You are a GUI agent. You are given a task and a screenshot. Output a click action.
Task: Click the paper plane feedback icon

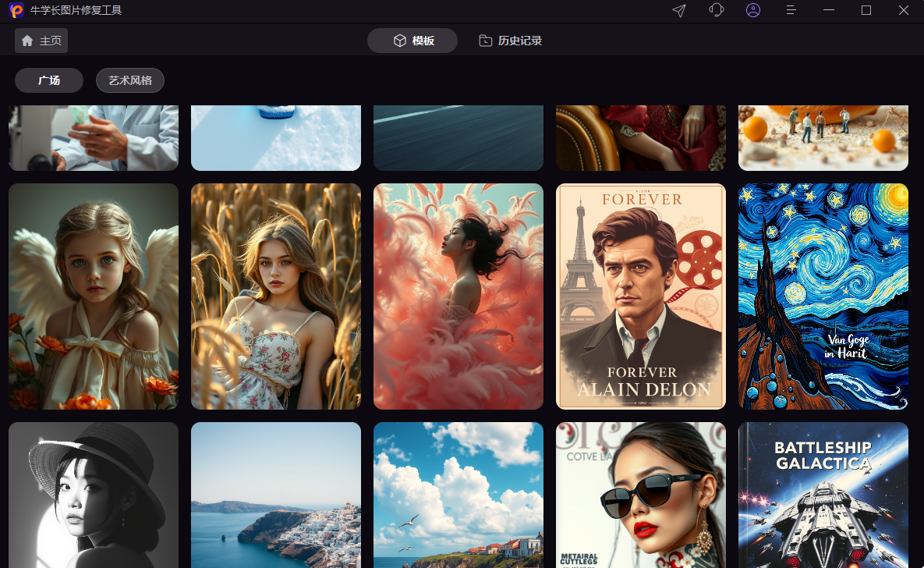(x=679, y=11)
